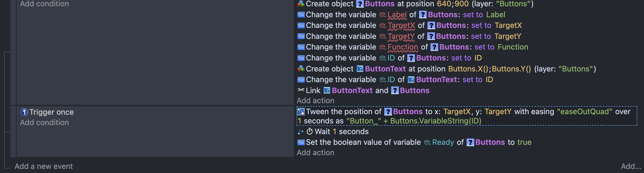The height and width of the screenshot is (173, 644).
Task: Click the Trigger once condition icon
Action: [x=24, y=112]
